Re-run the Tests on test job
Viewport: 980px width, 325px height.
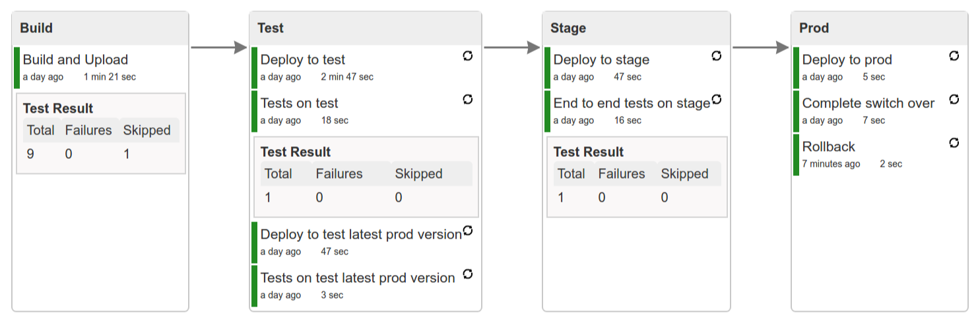coord(468,100)
